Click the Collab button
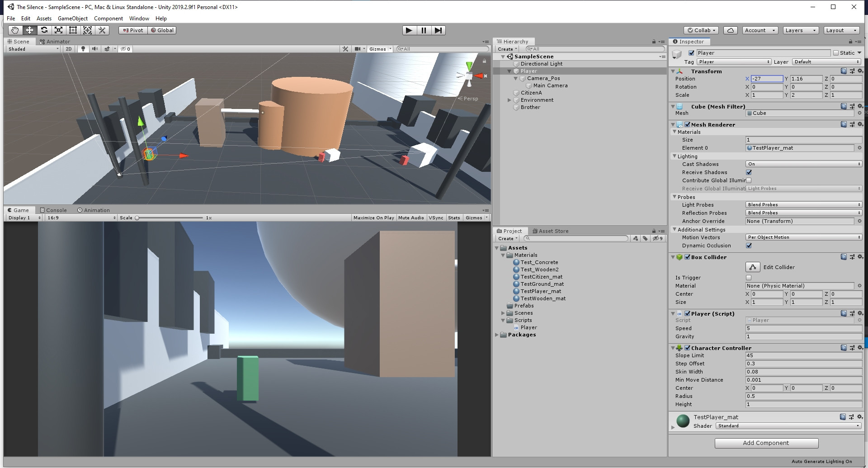Image resolution: width=868 pixels, height=468 pixels. [x=701, y=30]
